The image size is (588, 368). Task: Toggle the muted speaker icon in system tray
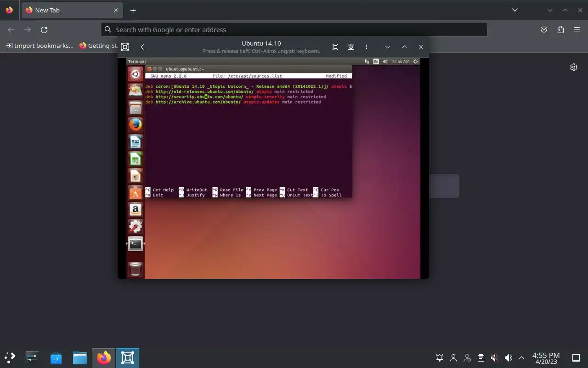click(494, 357)
